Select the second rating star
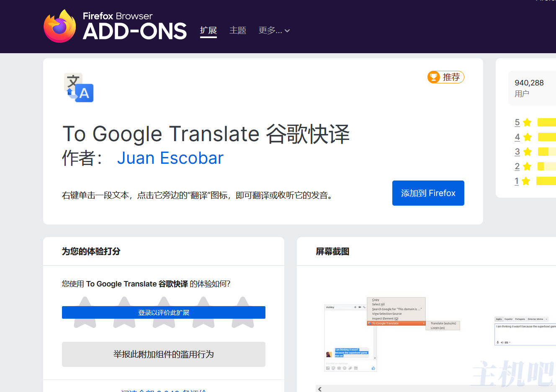 point(124,312)
